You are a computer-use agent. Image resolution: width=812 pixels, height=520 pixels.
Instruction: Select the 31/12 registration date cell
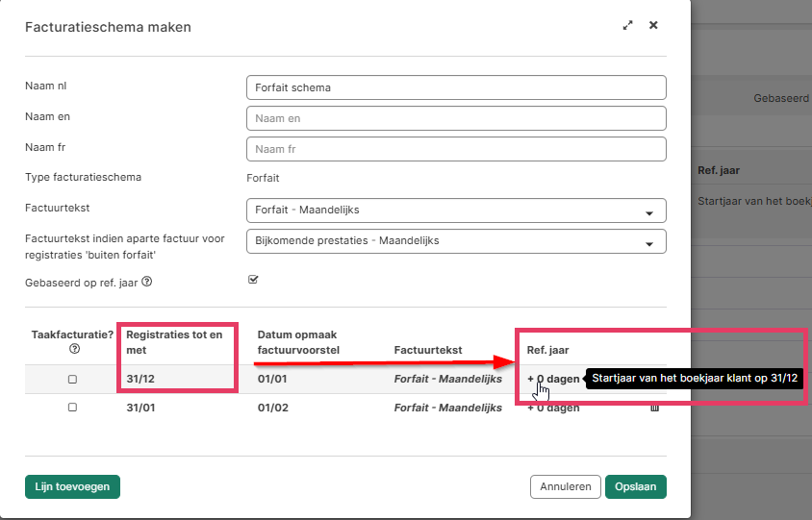(x=140, y=379)
